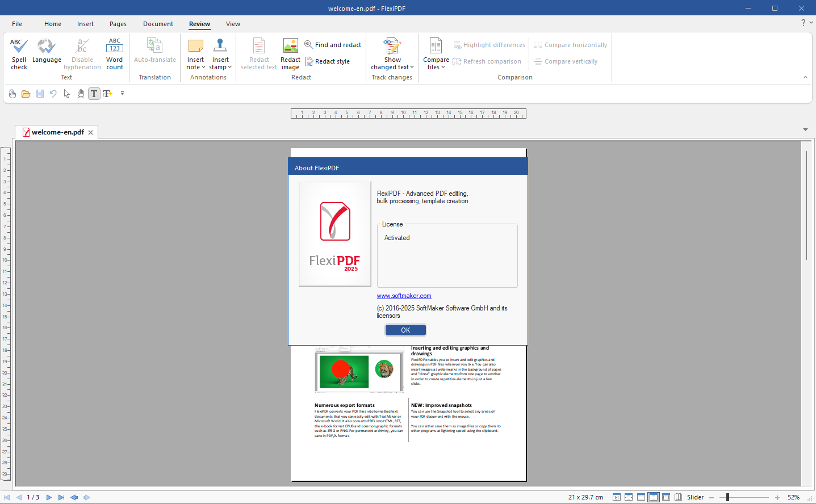Image resolution: width=816 pixels, height=504 pixels.
Task: Click the Save disk icon in quick toolbar
Action: click(40, 94)
